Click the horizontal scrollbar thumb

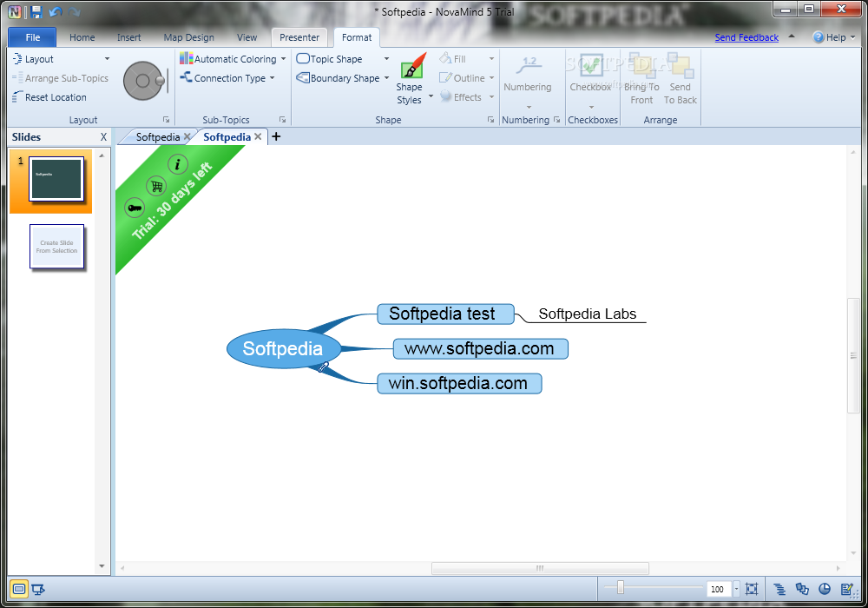pyautogui.click(x=540, y=568)
